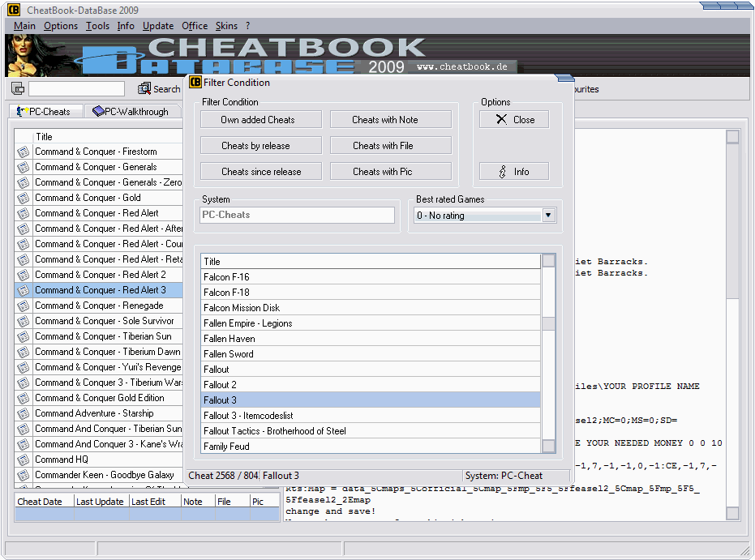Open the Tools menu

98,26
